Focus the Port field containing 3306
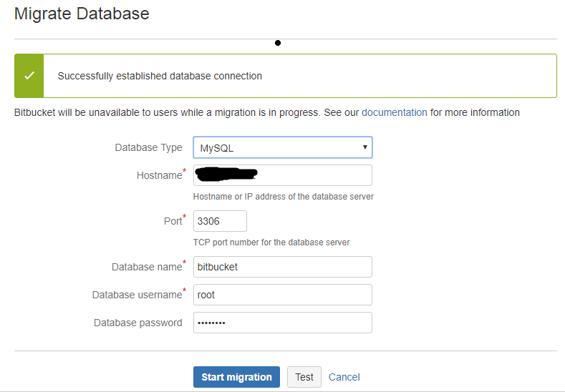The image size is (565, 392). [x=220, y=221]
